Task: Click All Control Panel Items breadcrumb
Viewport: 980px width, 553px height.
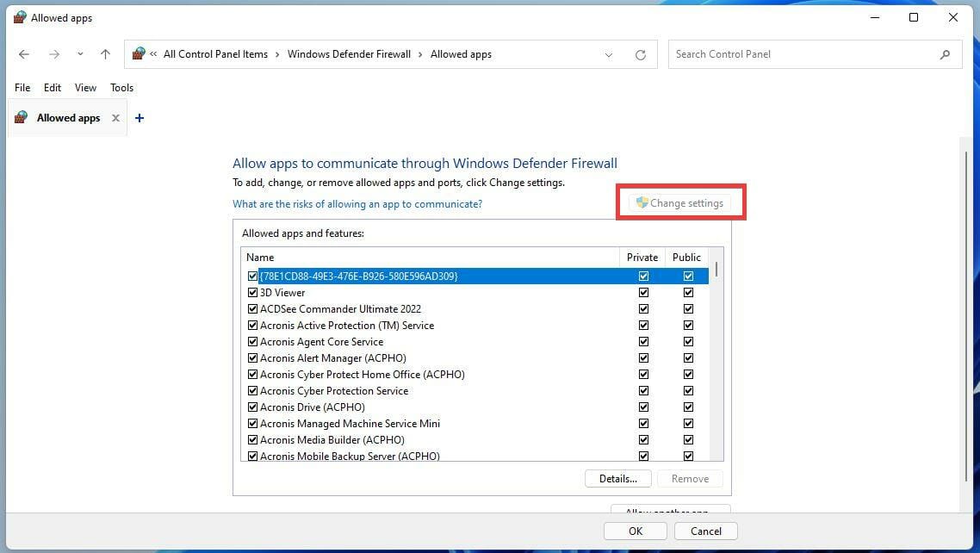Action: click(x=215, y=54)
